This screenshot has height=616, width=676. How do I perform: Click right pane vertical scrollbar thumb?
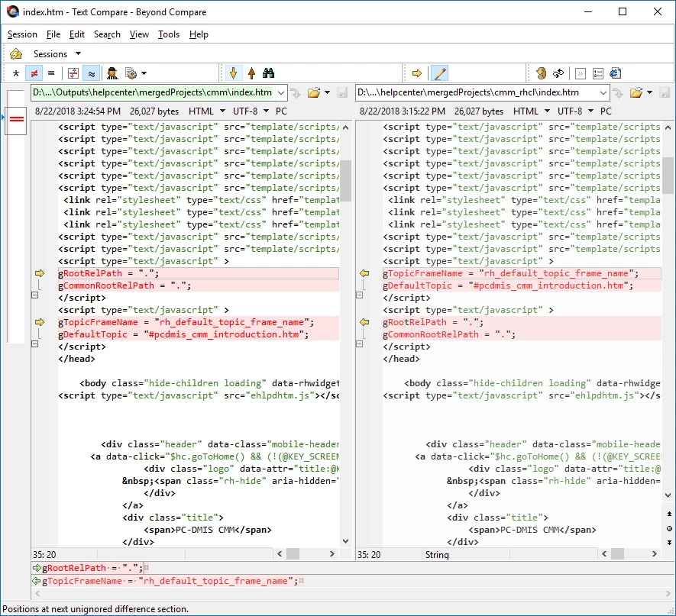[x=668, y=176]
